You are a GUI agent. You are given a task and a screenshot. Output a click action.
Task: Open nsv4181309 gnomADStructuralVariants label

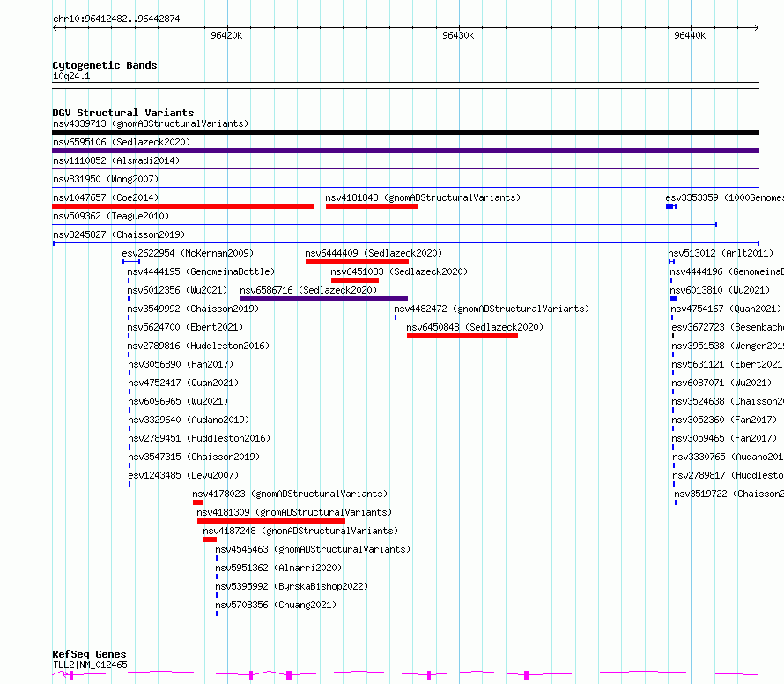294,512
